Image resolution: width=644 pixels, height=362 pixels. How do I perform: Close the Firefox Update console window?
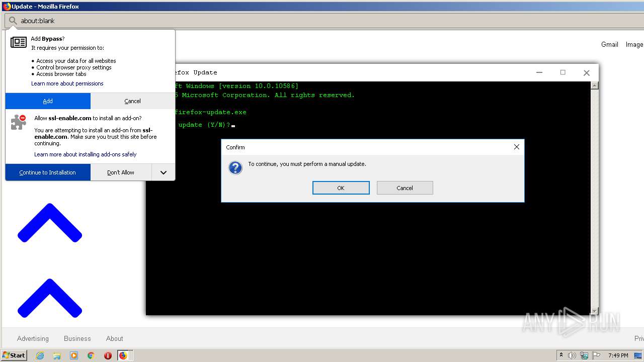[x=586, y=72]
